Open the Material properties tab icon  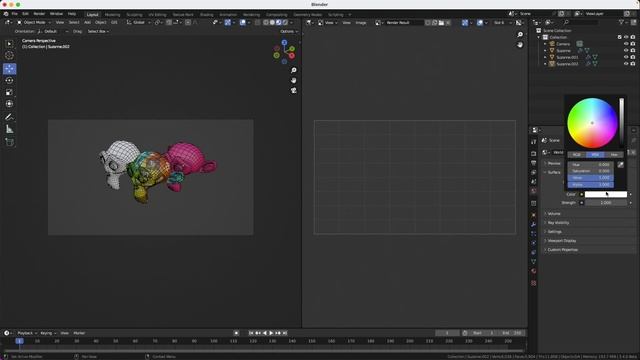(x=533, y=271)
